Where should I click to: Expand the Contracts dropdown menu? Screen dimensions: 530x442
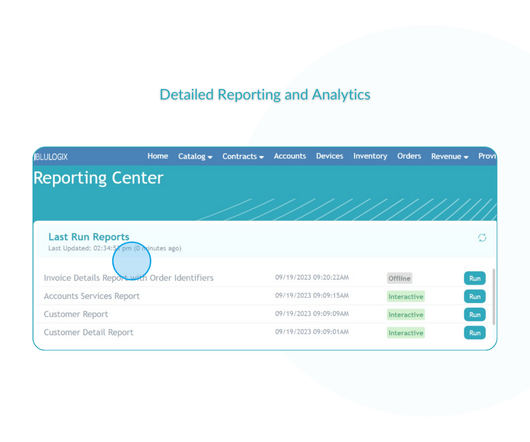pyautogui.click(x=243, y=156)
